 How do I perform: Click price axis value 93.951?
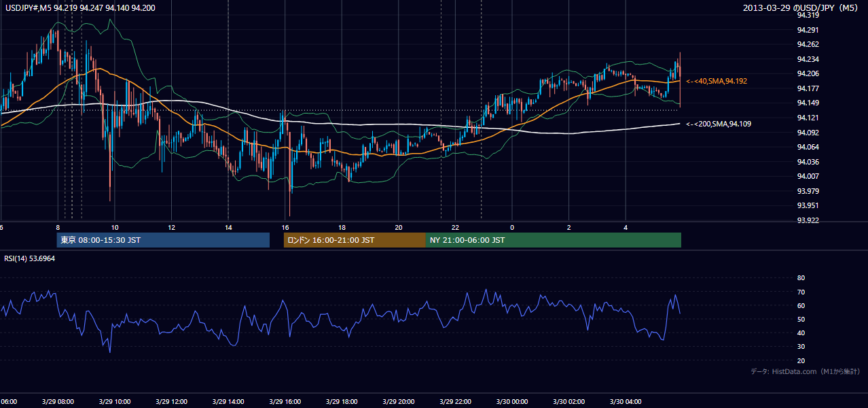(x=808, y=205)
